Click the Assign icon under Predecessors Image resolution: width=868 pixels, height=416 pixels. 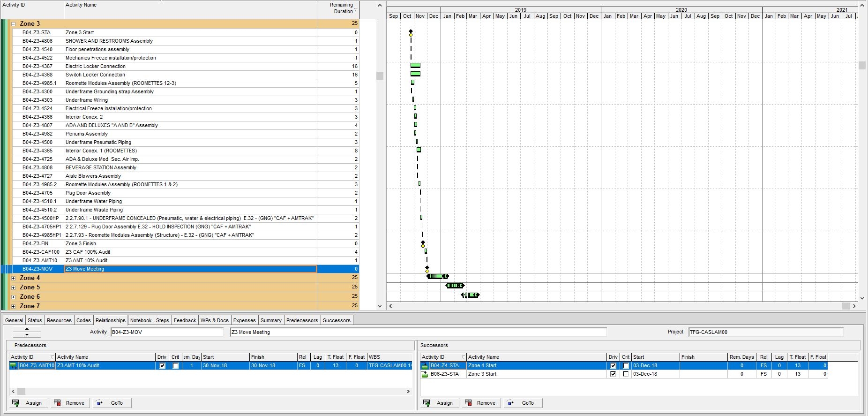(x=16, y=403)
